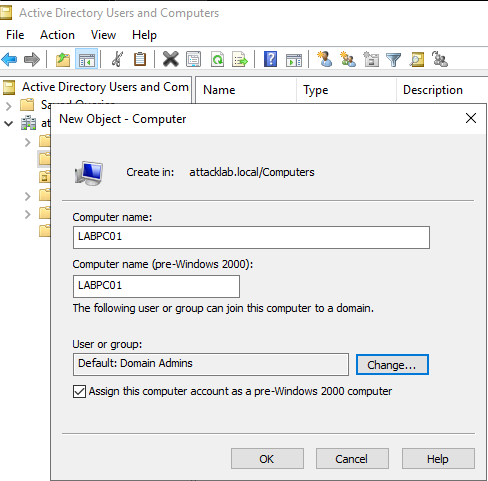Viewport: 488px width, 481px height.
Task: Click the Refresh toolbar icon
Action: (x=217, y=60)
